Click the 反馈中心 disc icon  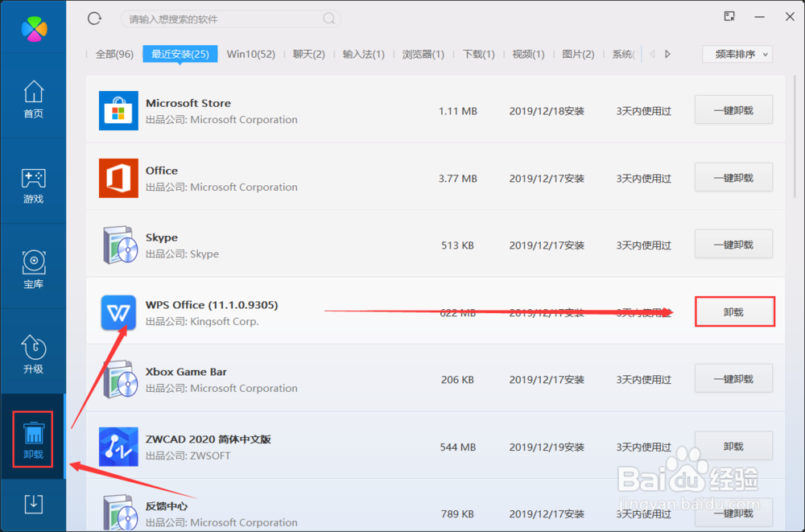point(121,513)
